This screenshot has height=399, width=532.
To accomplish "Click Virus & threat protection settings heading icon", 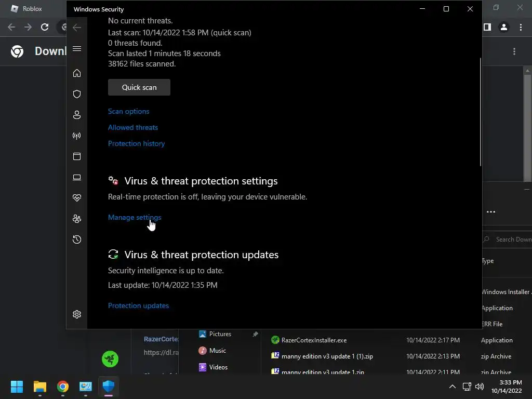I will point(113,180).
